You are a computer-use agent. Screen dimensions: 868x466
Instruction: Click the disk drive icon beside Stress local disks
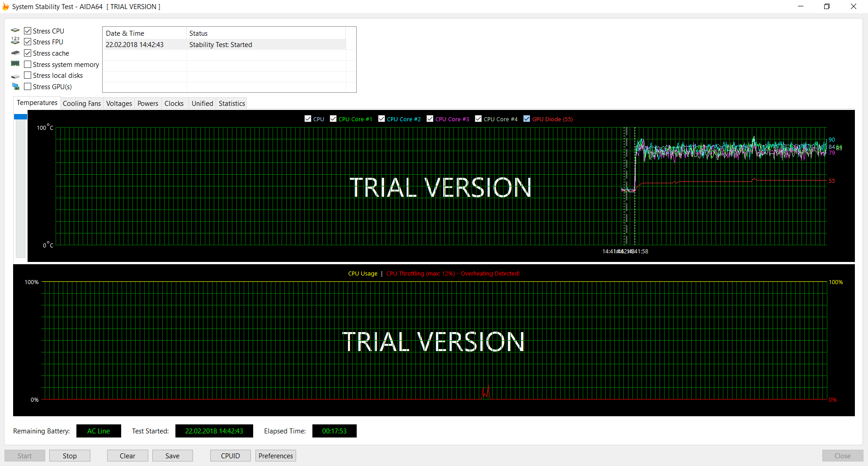click(15, 76)
